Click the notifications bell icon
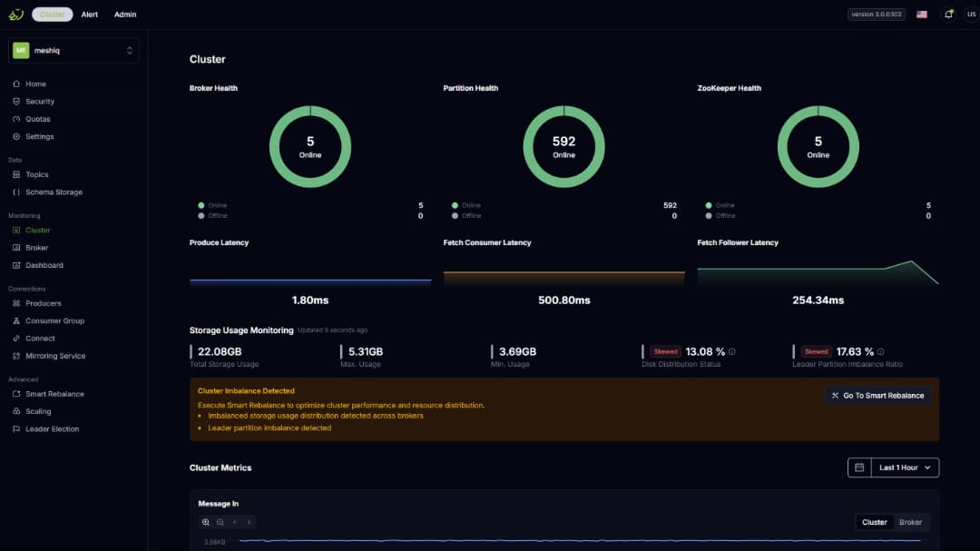Viewport: 980px width, 551px height. point(949,14)
